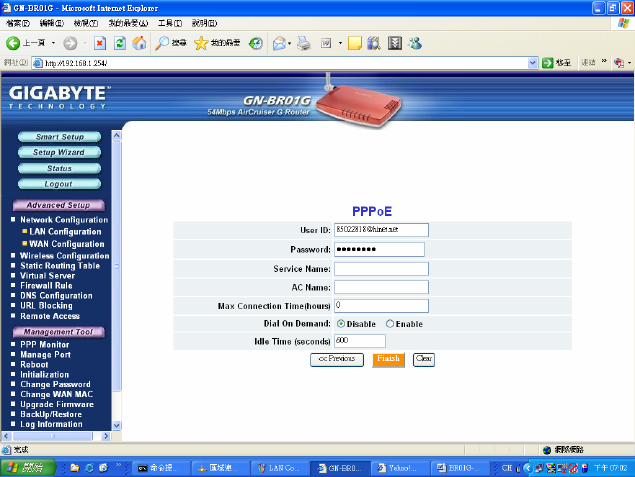This screenshot has width=635, height=477.
Task: Click the Setup Wizard button
Action: coord(60,152)
